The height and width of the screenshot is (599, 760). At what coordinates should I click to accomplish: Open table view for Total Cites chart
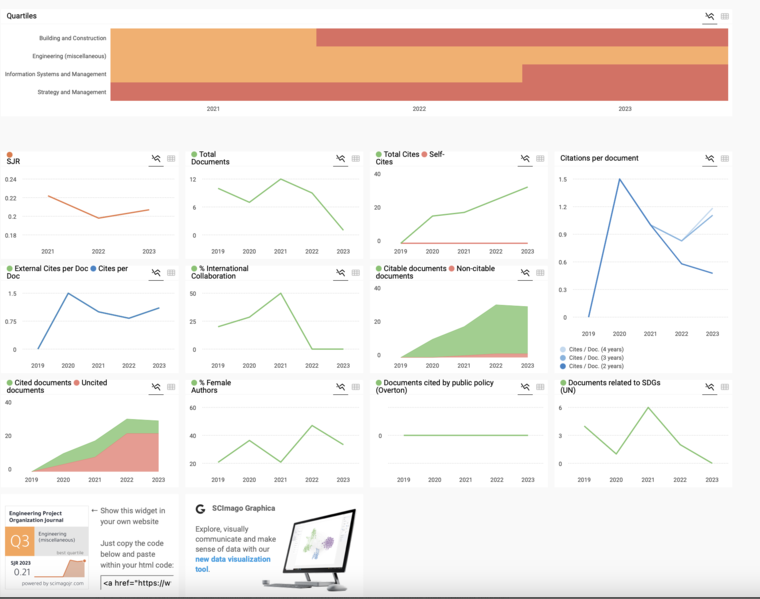pyautogui.click(x=540, y=159)
